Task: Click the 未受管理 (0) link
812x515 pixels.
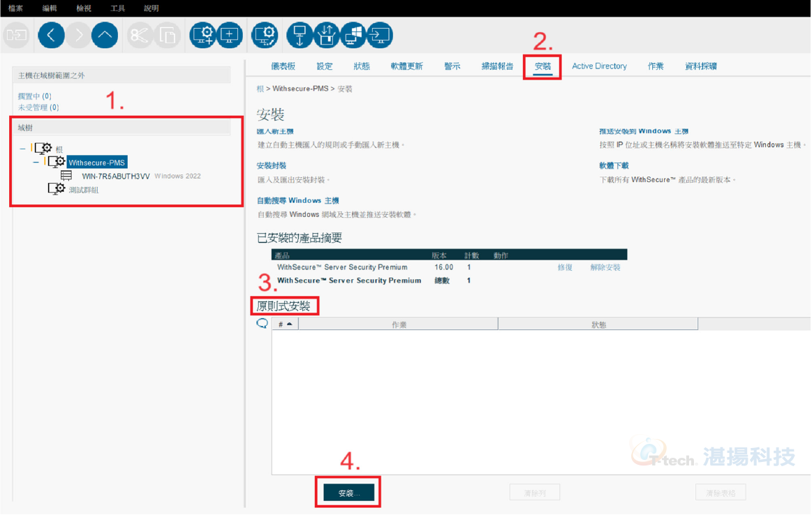Action: click(38, 107)
